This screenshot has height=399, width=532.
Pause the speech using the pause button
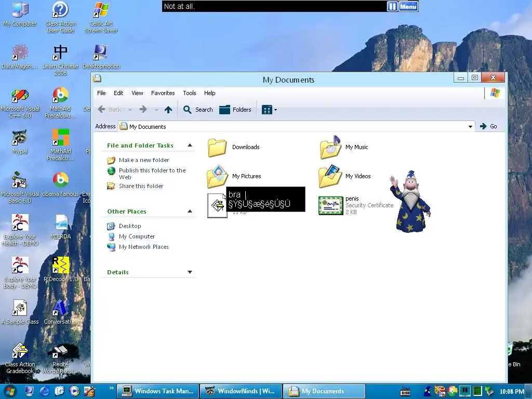point(392,6)
